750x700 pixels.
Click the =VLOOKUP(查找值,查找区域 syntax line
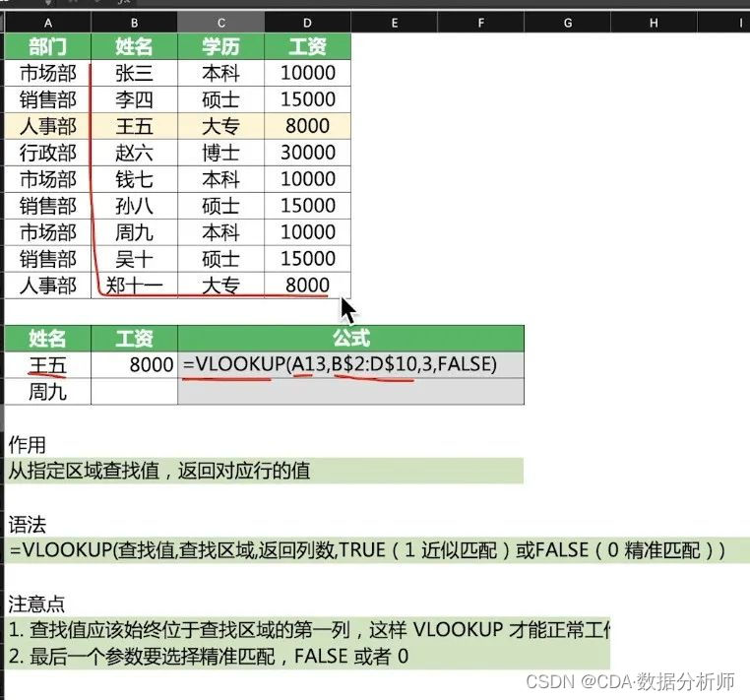coord(377,550)
